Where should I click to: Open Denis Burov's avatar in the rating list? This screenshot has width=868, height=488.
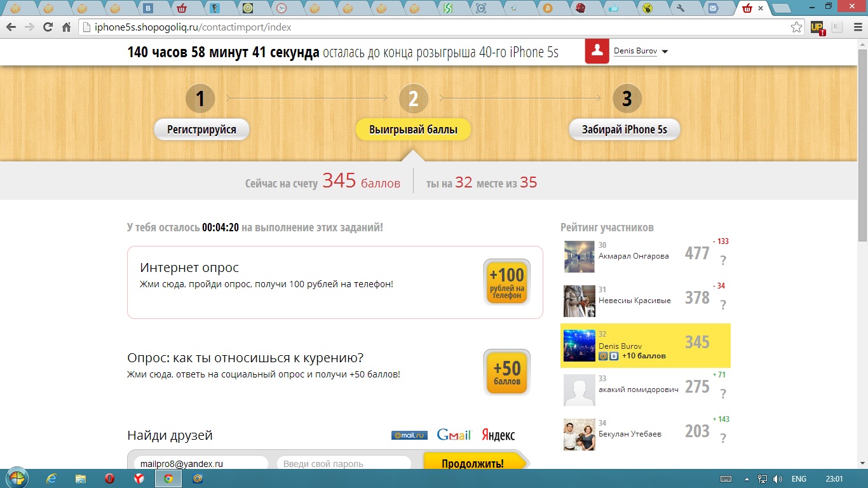[580, 346]
